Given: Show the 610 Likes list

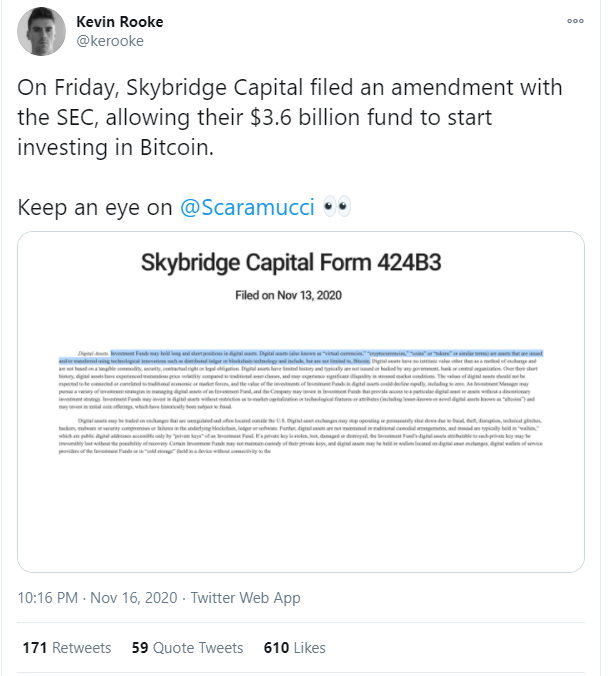Looking at the screenshot, I should tap(294, 648).
